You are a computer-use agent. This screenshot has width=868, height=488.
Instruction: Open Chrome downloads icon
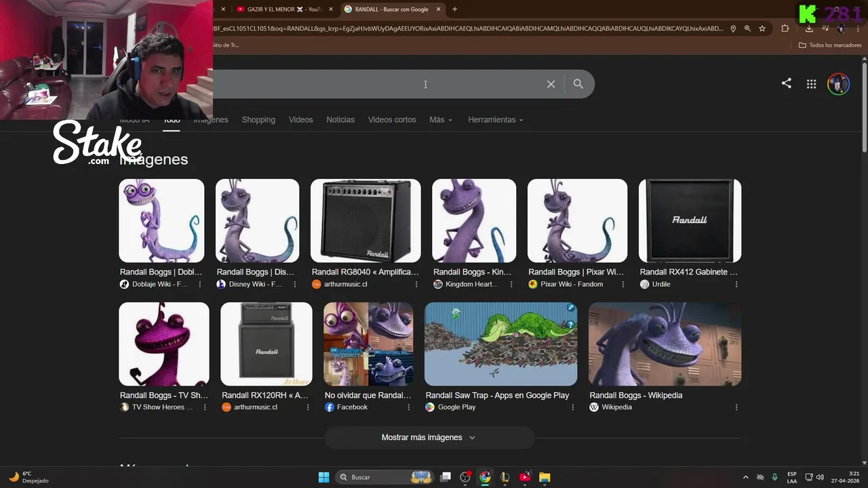tap(809, 28)
